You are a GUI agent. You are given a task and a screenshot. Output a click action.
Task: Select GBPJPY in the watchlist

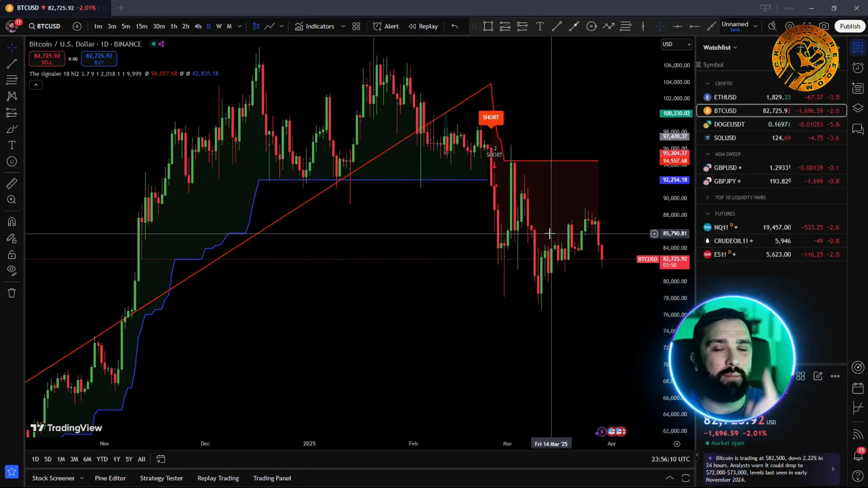(x=772, y=181)
